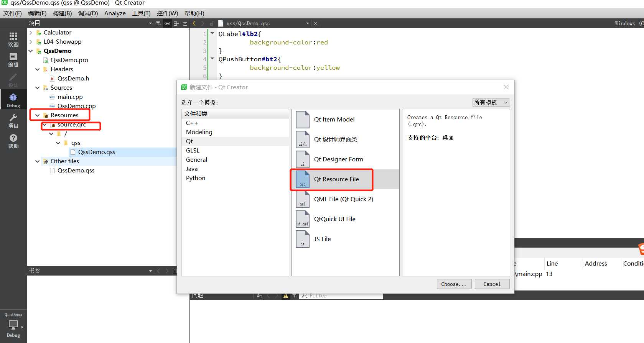Open the 文件(F) menu

coord(13,13)
